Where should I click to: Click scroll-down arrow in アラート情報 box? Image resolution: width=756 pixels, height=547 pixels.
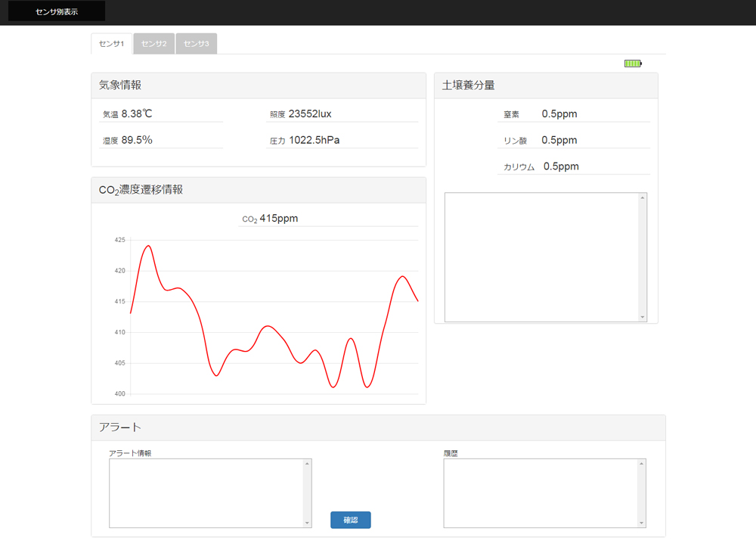(307, 523)
